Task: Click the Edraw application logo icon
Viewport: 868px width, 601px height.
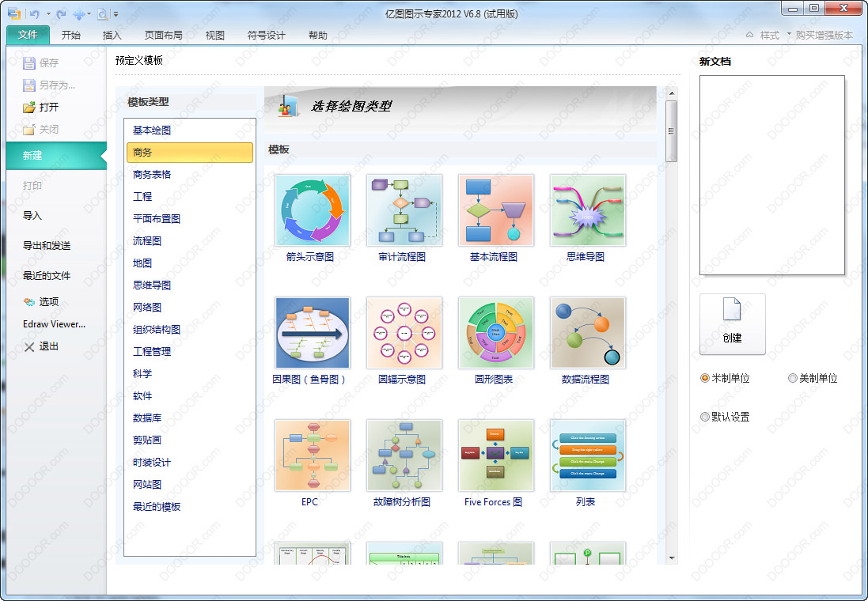Action: (x=13, y=13)
